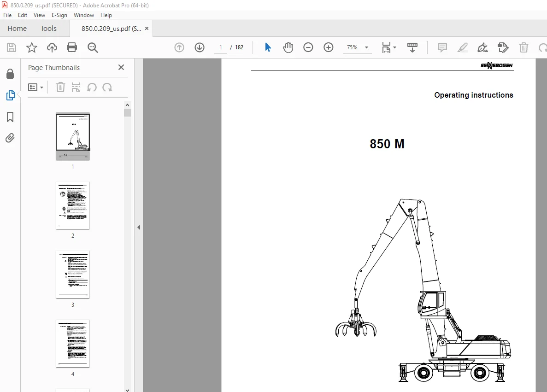Close the 850.0.209_us.pdf tab
Screen dimensions: 547x392
tap(147, 29)
